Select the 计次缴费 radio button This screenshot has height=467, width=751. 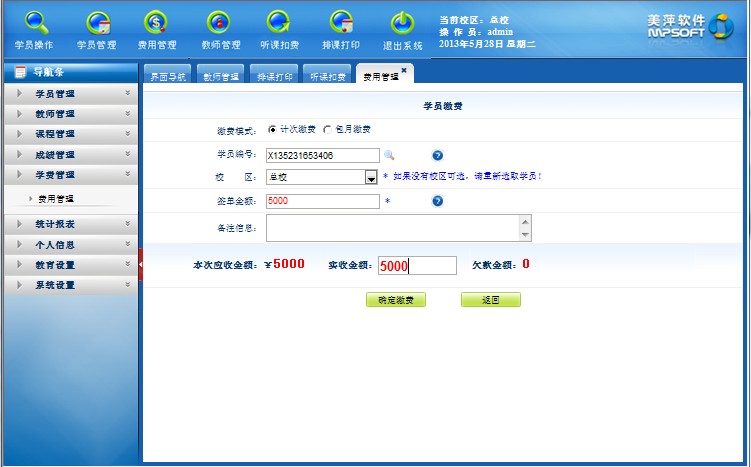[x=273, y=130]
